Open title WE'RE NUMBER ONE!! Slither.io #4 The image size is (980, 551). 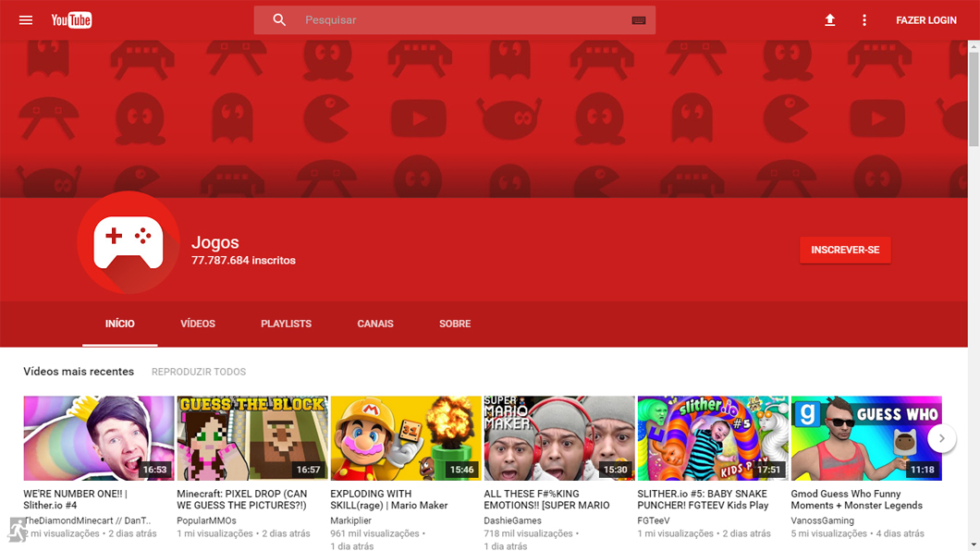click(76, 499)
